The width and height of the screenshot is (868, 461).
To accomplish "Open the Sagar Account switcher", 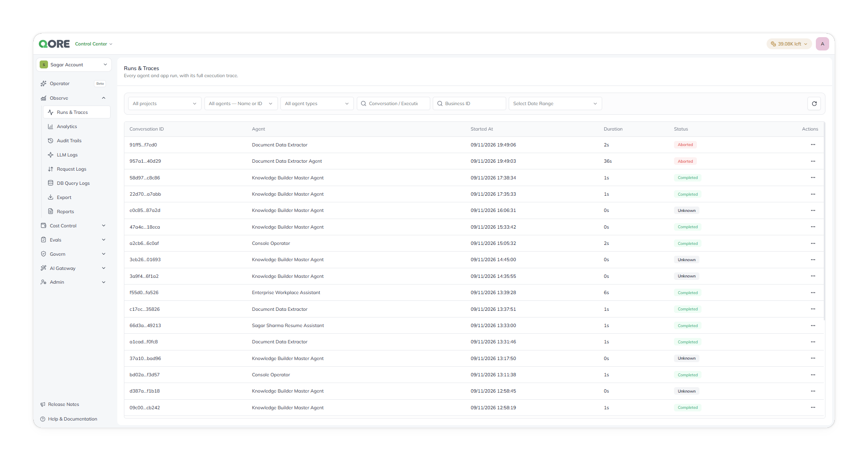I will (x=74, y=65).
